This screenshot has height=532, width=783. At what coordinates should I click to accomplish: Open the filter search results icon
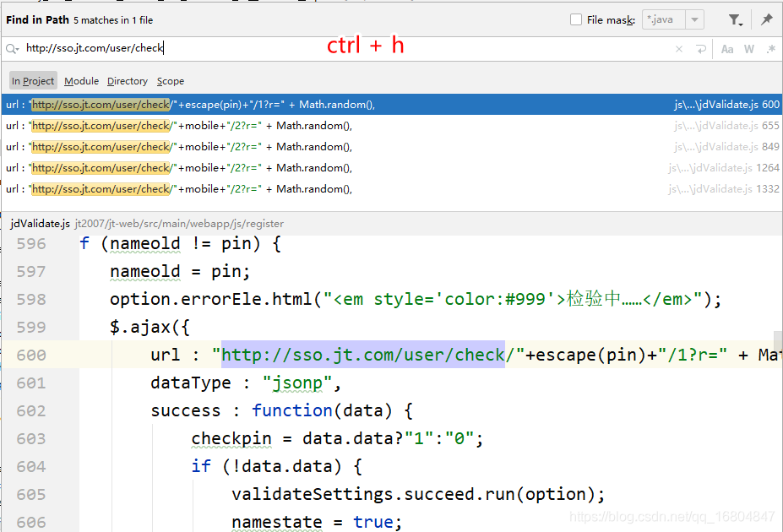pos(735,20)
